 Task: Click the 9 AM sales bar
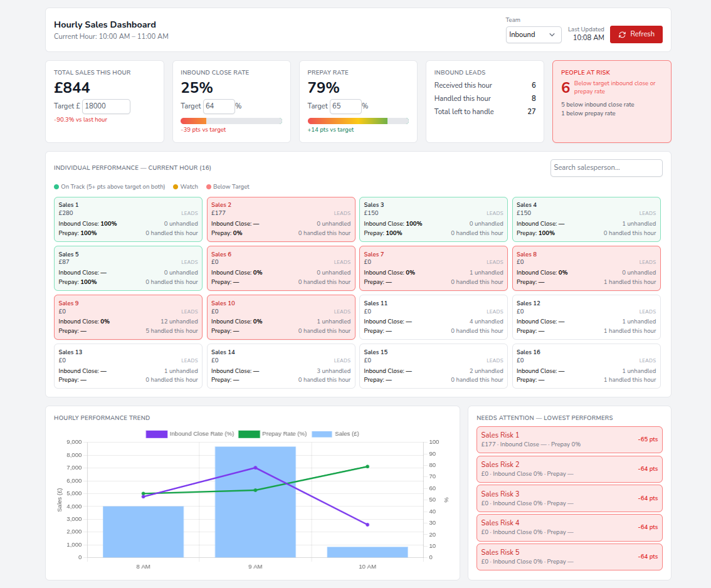(255, 502)
